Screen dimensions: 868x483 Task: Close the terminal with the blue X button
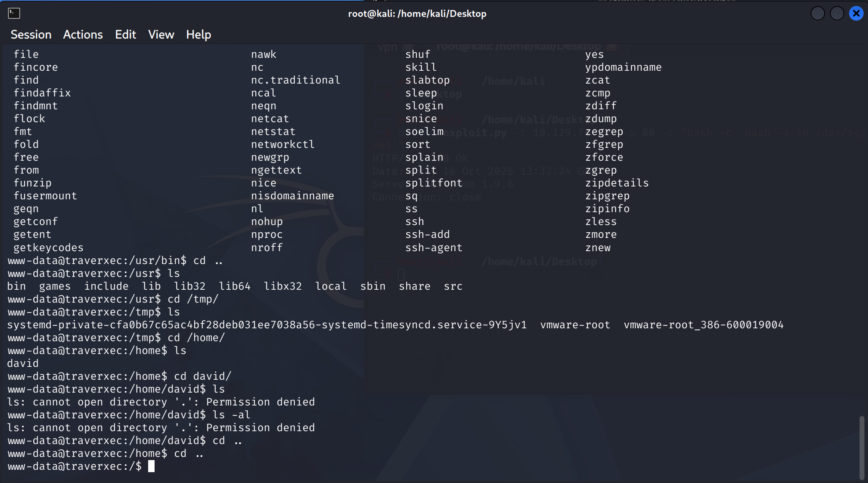click(856, 13)
